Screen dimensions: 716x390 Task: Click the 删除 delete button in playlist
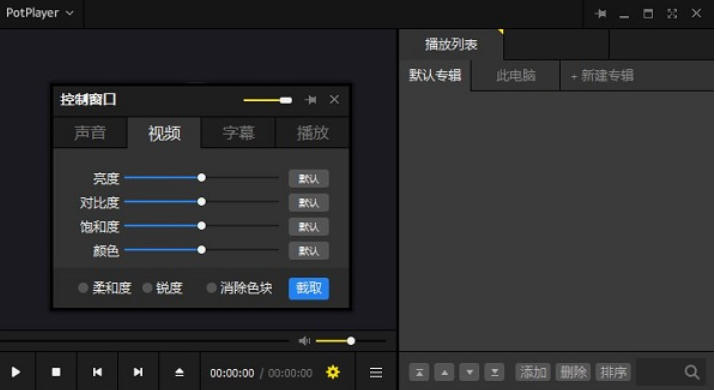click(573, 372)
